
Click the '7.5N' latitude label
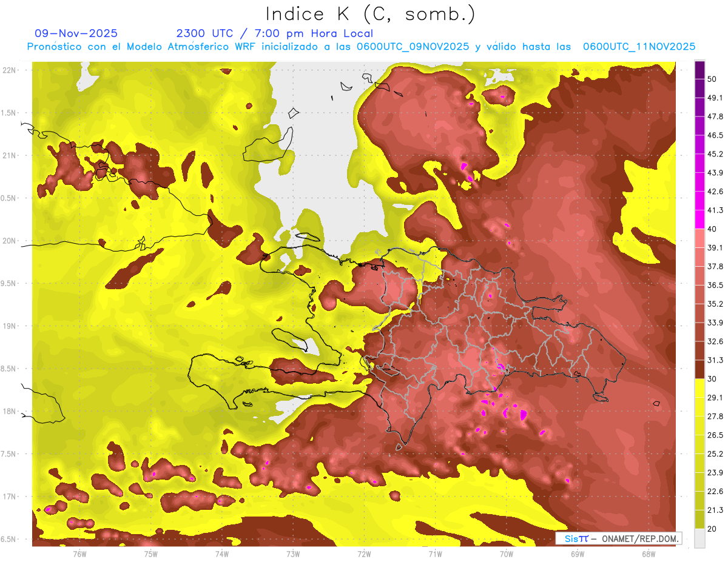[9, 454]
